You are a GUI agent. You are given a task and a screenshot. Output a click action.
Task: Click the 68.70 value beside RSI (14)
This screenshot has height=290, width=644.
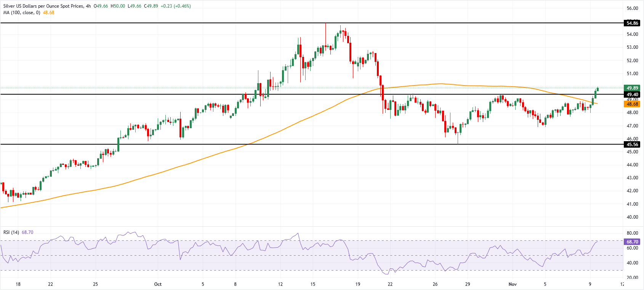pos(27,232)
